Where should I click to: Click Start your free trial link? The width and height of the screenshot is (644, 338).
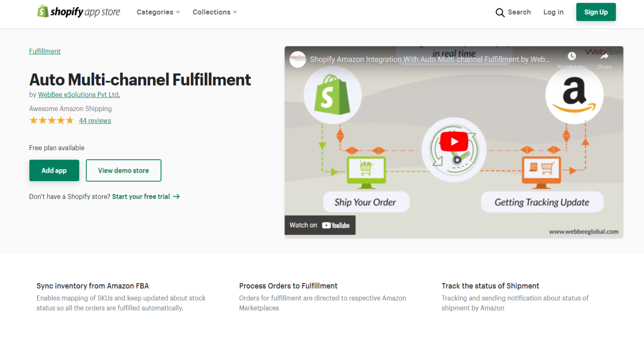coord(146,197)
